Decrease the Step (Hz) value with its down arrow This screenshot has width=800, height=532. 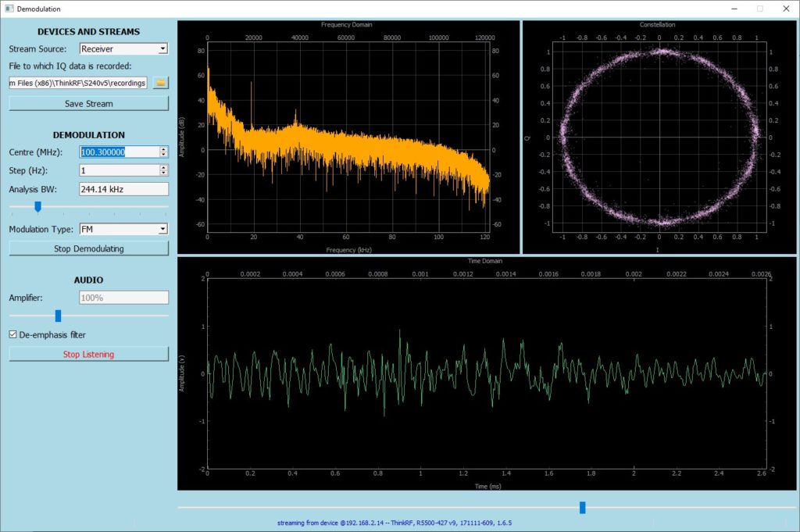[164, 173]
